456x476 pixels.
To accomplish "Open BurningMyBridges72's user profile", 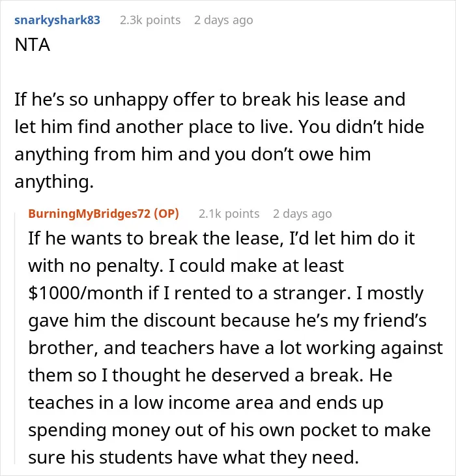I will 89,214.
